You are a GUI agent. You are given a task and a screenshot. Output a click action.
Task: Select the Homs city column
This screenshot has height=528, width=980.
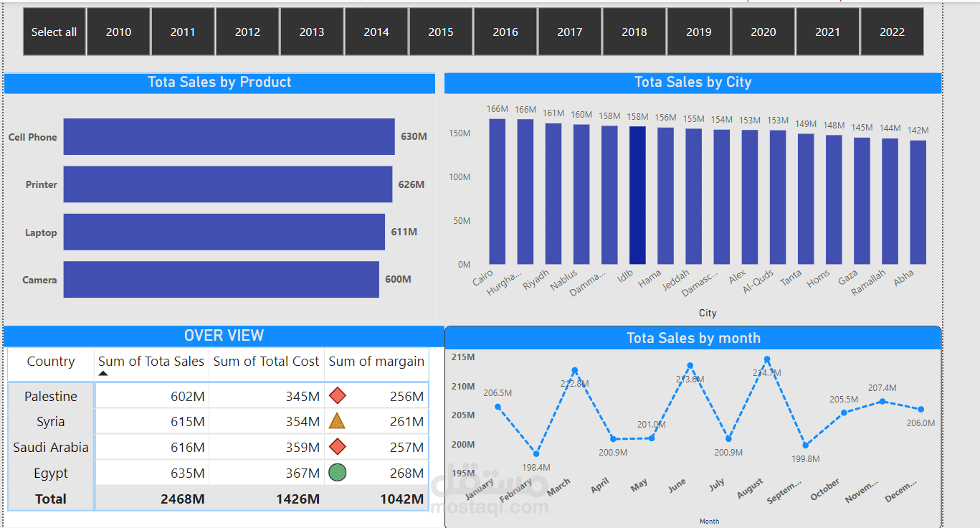point(834,199)
